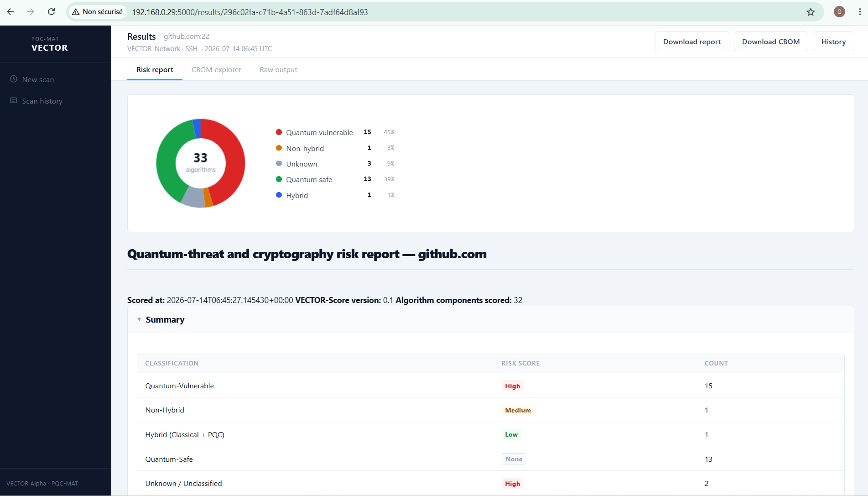Click the green Quantum safe legend dot
This screenshot has height=496, width=868.
coord(279,179)
